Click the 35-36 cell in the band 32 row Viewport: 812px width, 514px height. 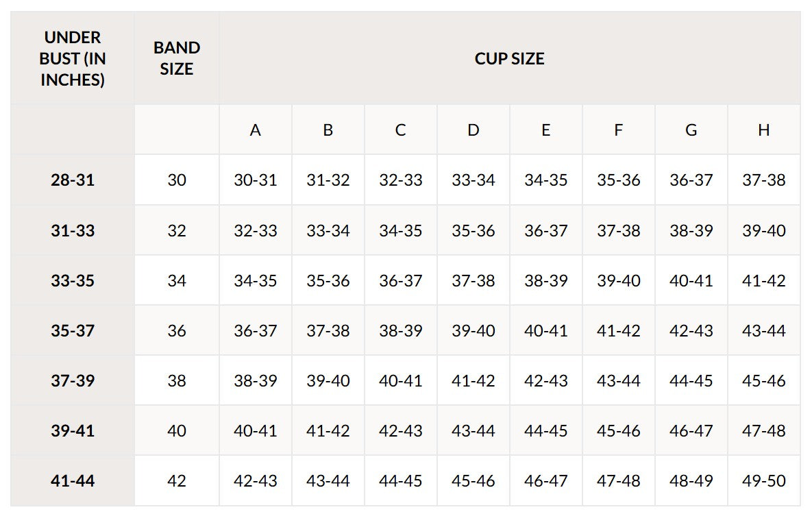[473, 230]
